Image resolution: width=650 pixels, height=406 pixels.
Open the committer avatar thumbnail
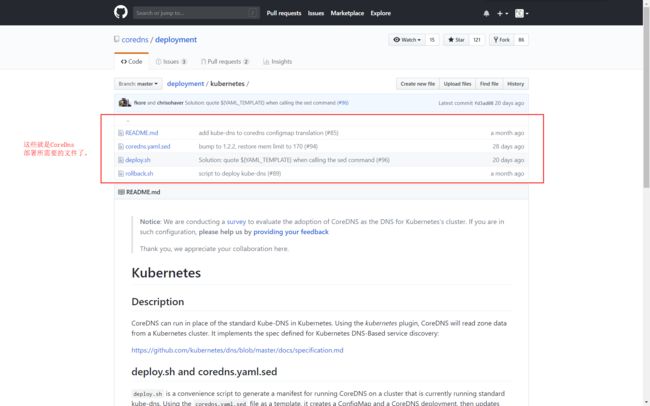(124, 102)
